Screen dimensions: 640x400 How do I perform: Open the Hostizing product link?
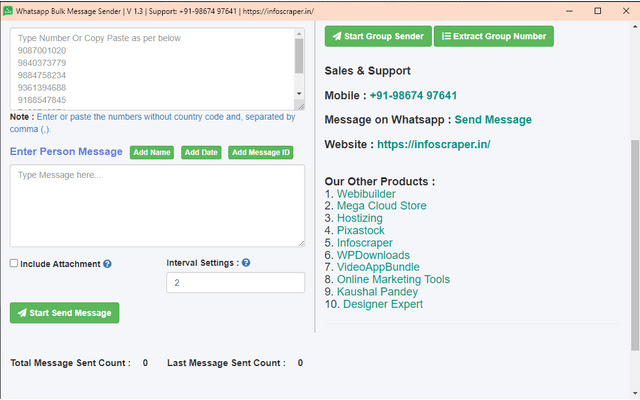(x=360, y=218)
